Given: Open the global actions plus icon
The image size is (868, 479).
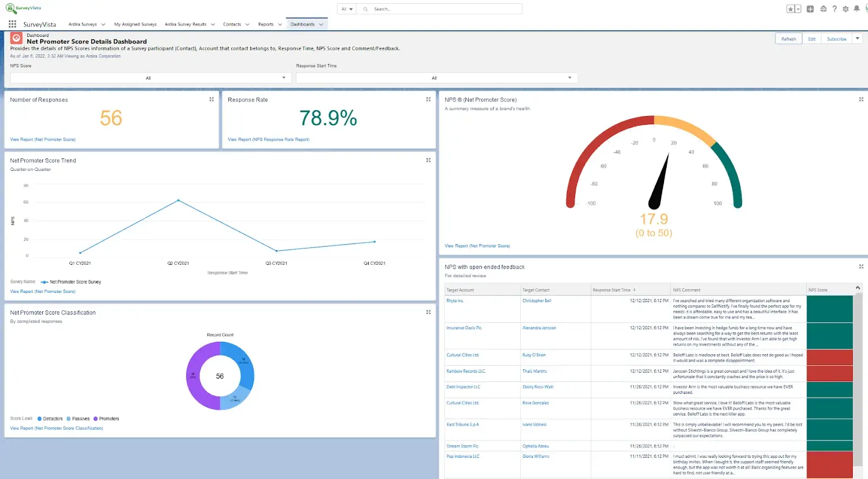Looking at the screenshot, I should click(x=810, y=9).
